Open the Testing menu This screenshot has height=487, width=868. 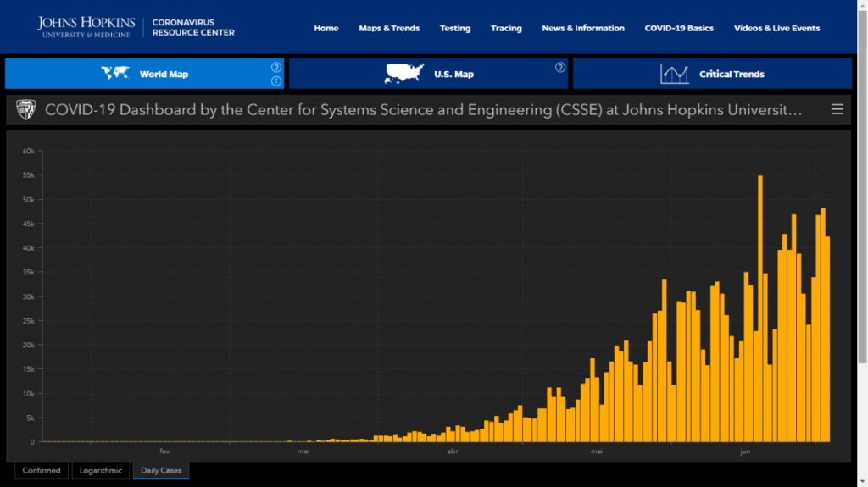pos(455,28)
